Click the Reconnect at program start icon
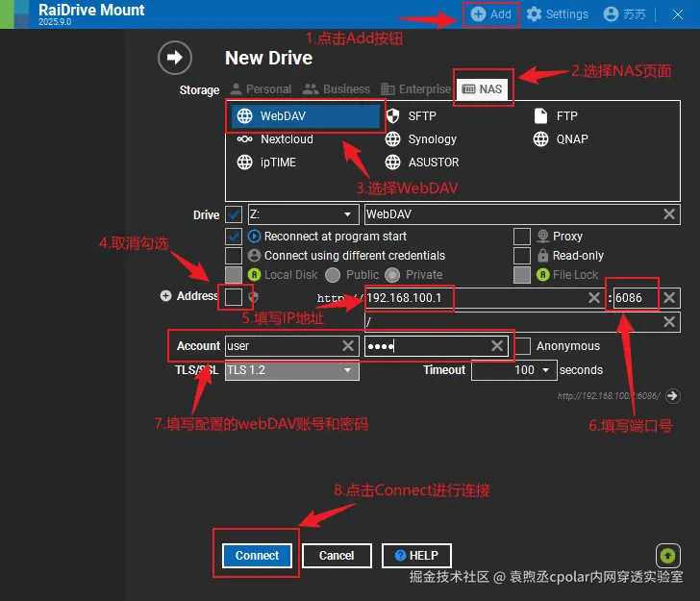The height and width of the screenshot is (601, 700). [x=254, y=237]
